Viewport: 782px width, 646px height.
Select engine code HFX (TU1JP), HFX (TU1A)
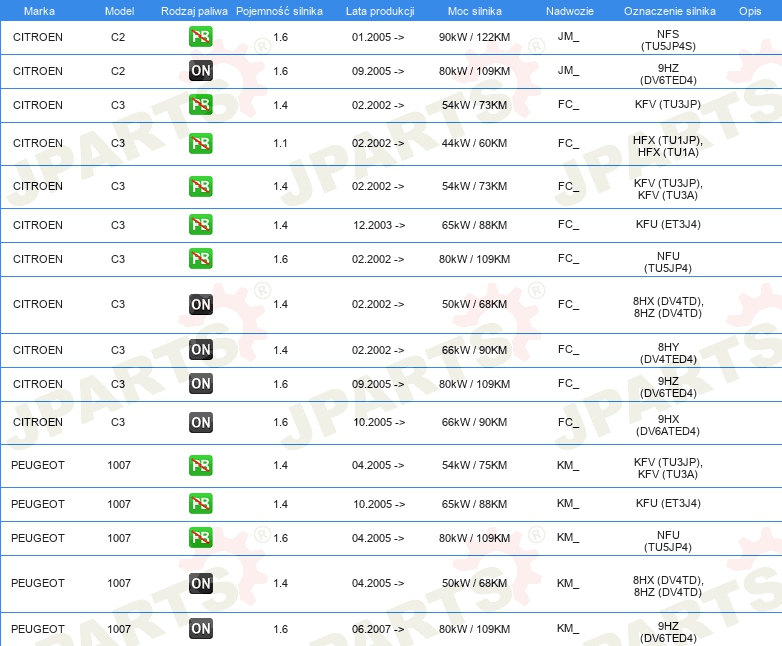(668, 146)
